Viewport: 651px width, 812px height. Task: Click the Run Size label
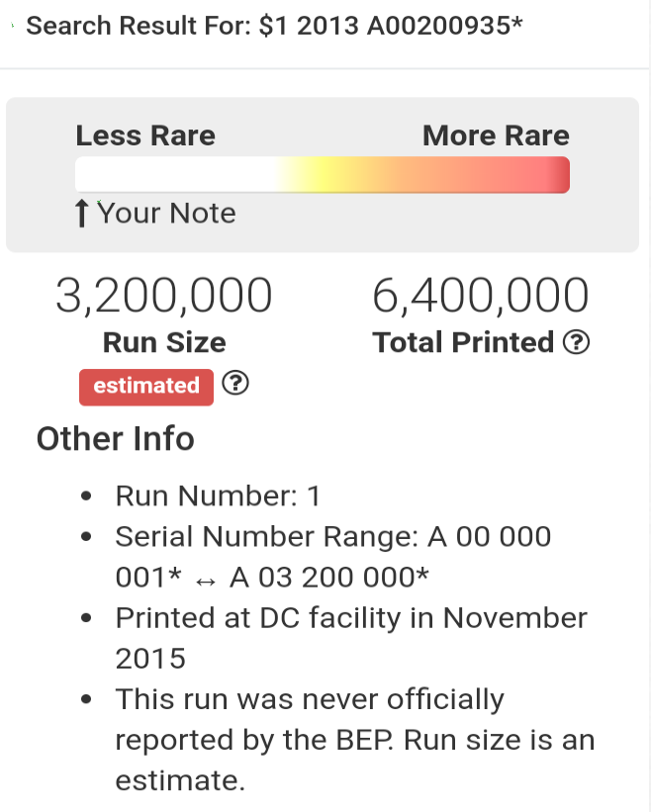[164, 342]
